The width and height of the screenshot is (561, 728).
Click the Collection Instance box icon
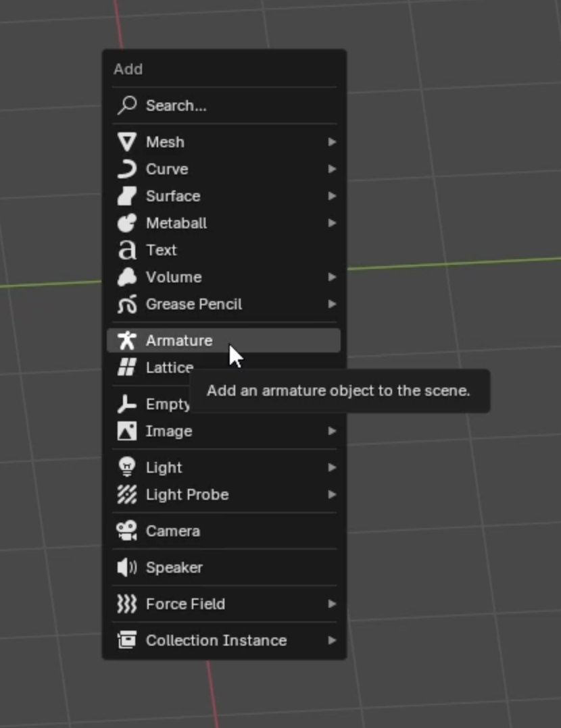point(127,640)
